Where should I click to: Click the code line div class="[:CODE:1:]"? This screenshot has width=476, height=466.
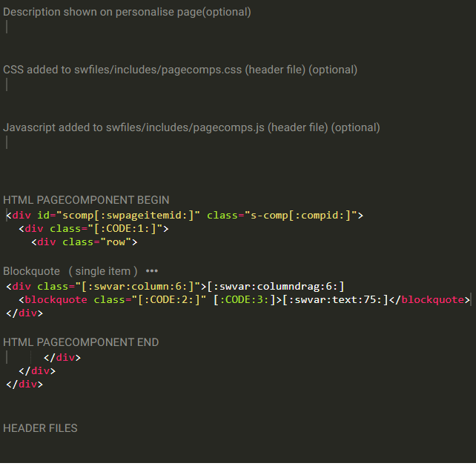point(93,229)
